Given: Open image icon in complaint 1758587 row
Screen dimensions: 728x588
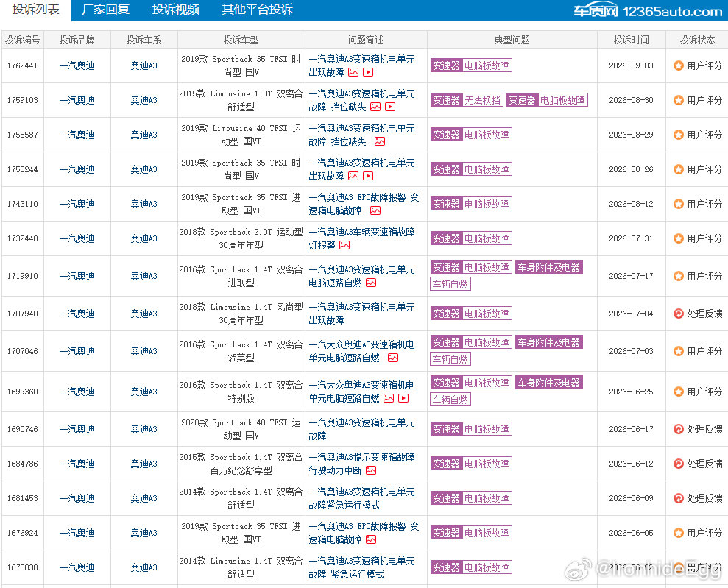Looking at the screenshot, I should point(380,141).
